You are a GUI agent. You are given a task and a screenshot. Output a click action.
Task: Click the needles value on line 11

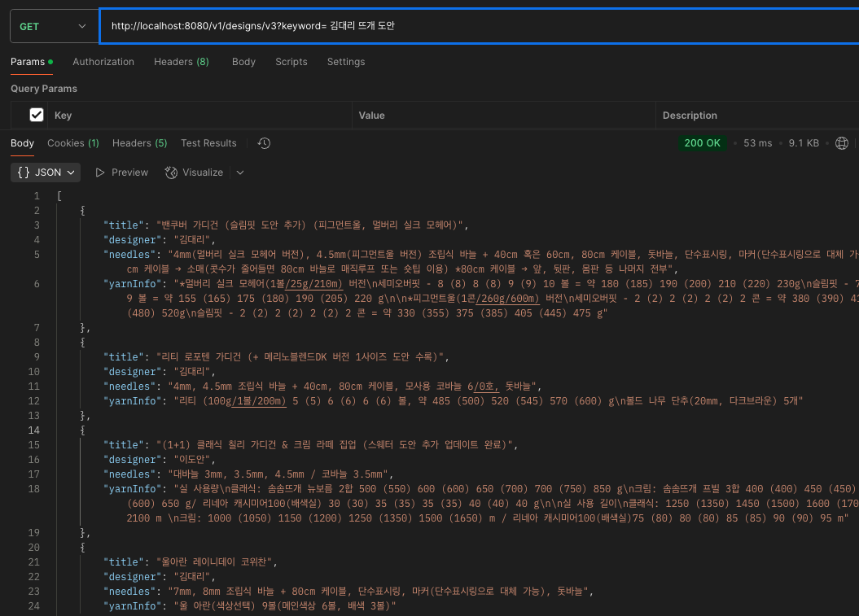click(354, 387)
